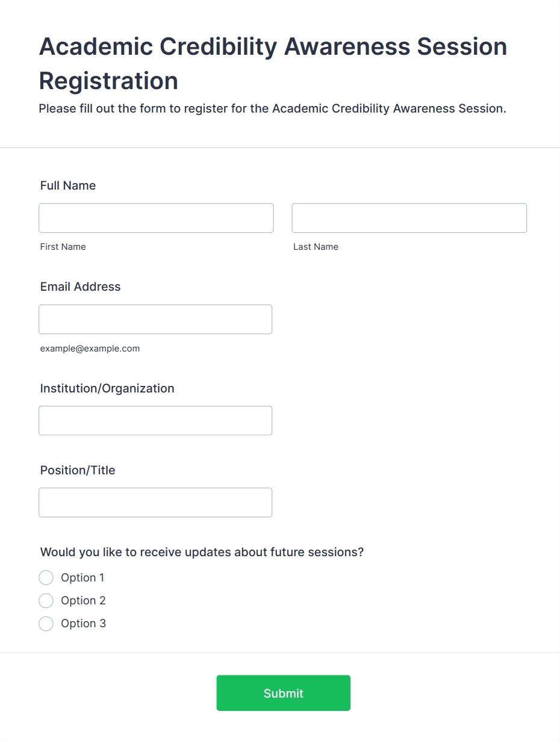This screenshot has height=741, width=560.
Task: Focus the Position/Title text field
Action: pyautogui.click(x=155, y=503)
